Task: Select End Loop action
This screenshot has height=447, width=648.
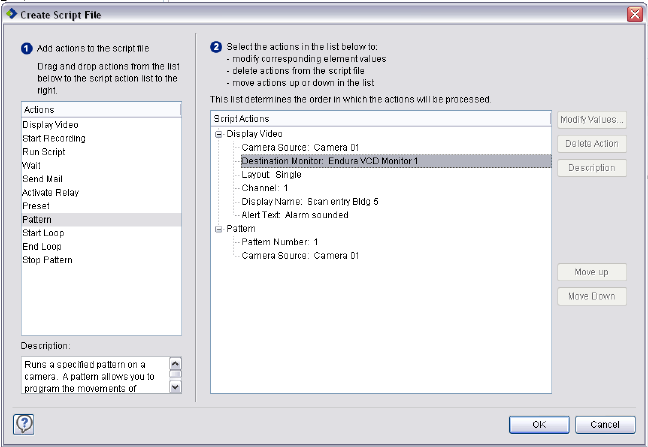Action: (101, 247)
